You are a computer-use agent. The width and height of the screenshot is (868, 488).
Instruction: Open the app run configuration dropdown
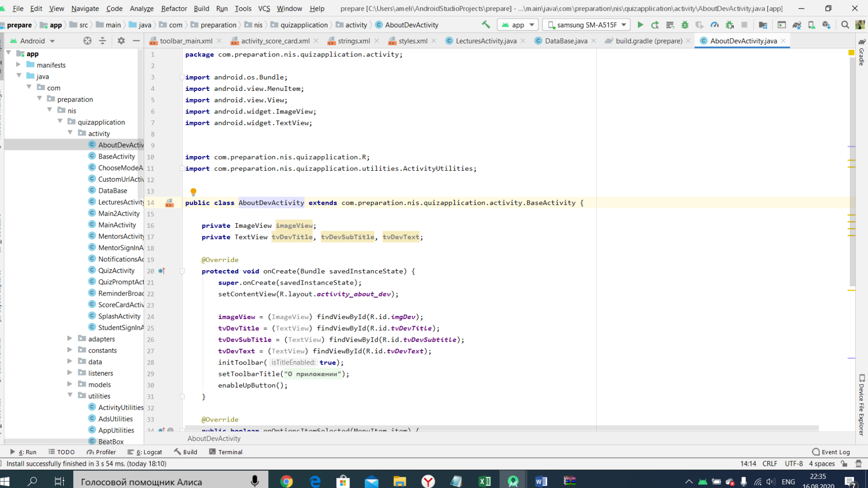pyautogui.click(x=518, y=25)
